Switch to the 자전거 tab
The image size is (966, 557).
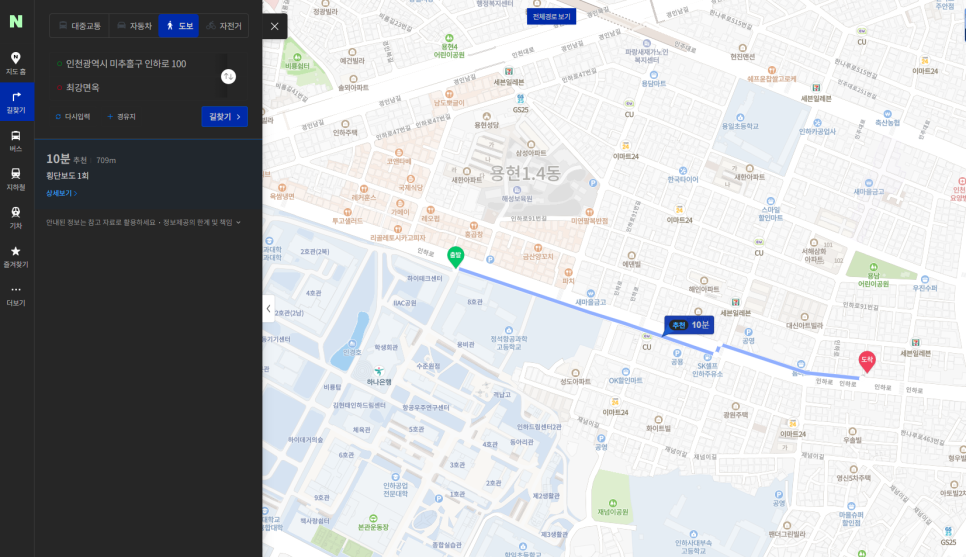click(224, 26)
